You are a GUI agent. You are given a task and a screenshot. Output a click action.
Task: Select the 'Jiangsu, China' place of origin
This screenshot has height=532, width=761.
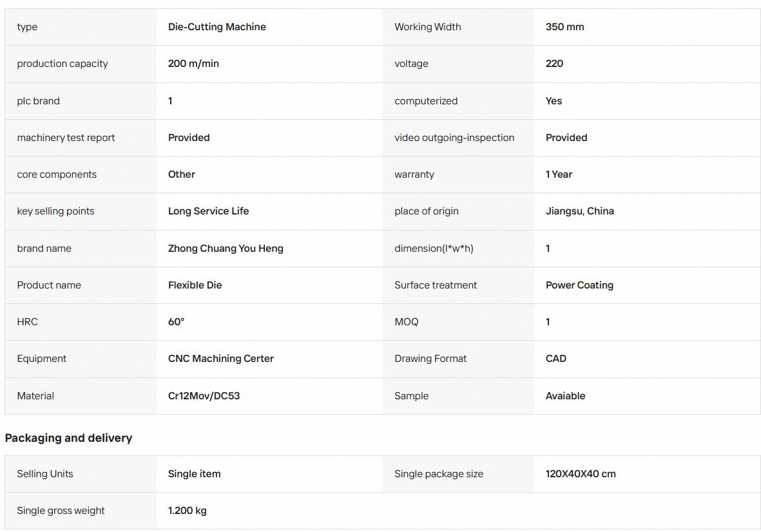click(x=579, y=211)
